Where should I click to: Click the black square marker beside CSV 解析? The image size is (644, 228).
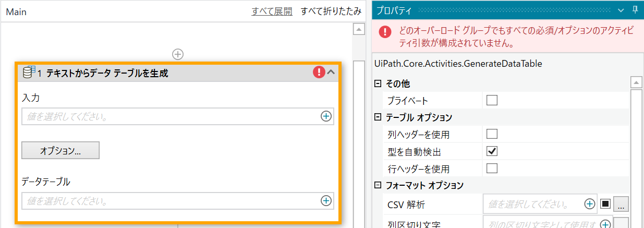click(x=605, y=204)
